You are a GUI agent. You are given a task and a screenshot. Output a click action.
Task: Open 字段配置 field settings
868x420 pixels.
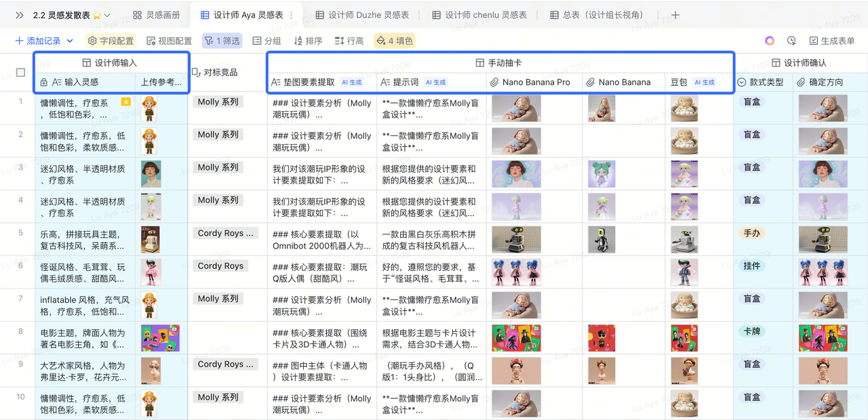point(111,41)
